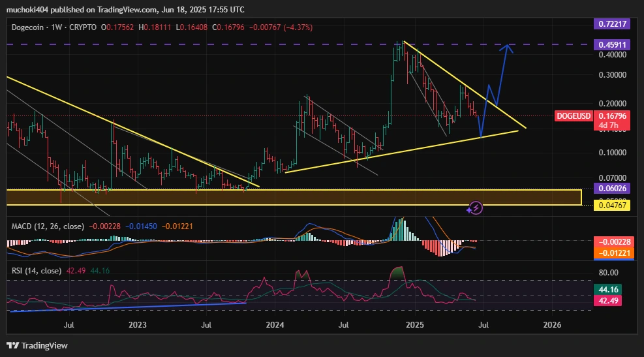This screenshot has height=357, width=644.
Task: Select the 0.72217 purple price label
Action: tap(612, 24)
